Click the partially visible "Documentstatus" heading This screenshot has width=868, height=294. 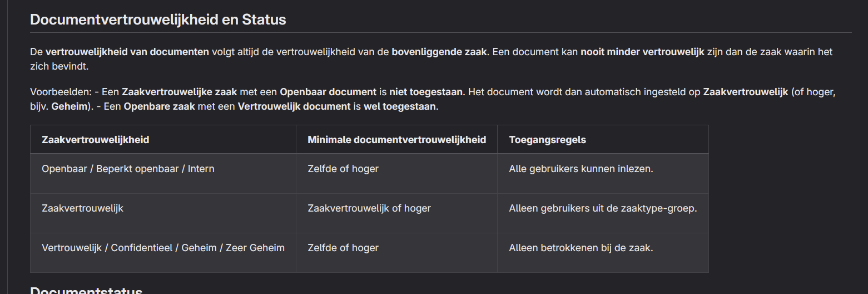(86, 290)
